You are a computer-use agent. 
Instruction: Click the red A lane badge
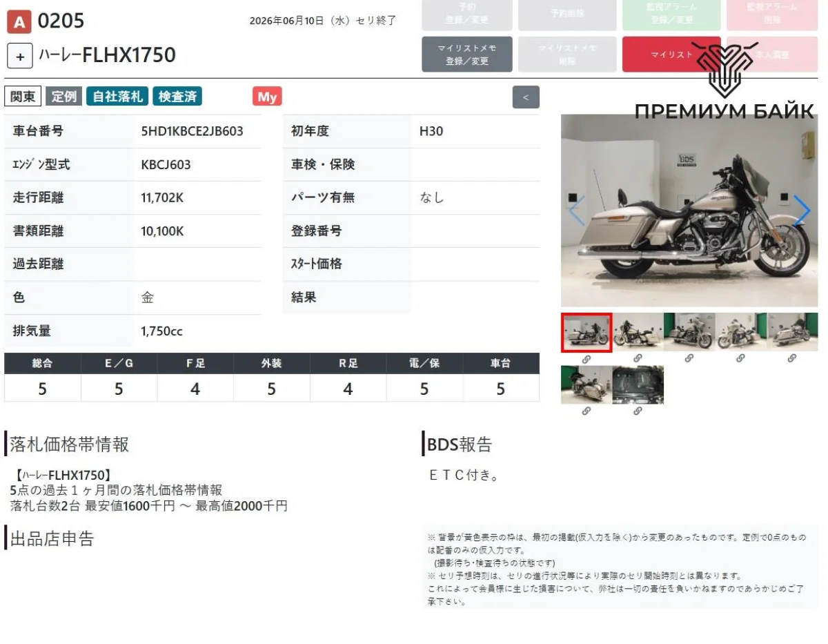click(x=19, y=22)
